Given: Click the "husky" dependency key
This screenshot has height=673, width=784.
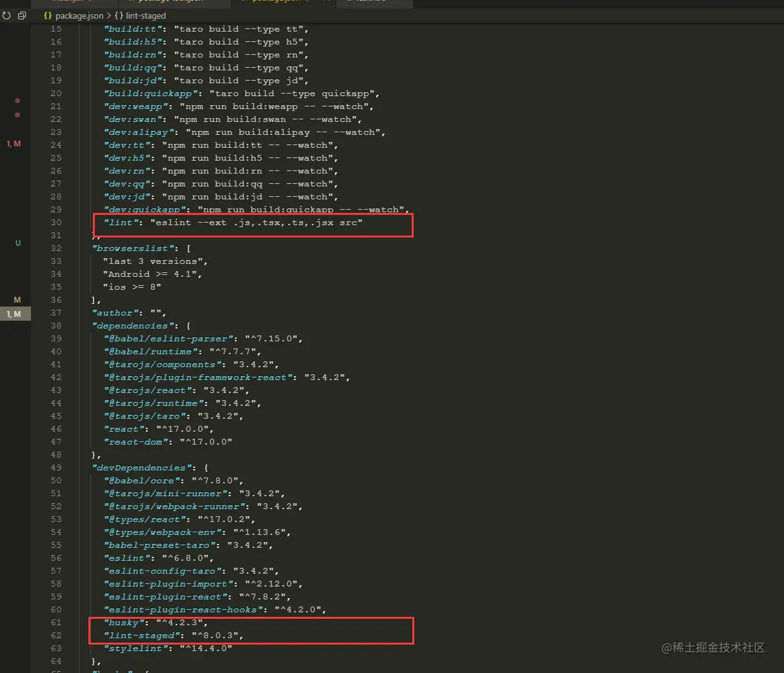Looking at the screenshot, I should tap(124, 623).
